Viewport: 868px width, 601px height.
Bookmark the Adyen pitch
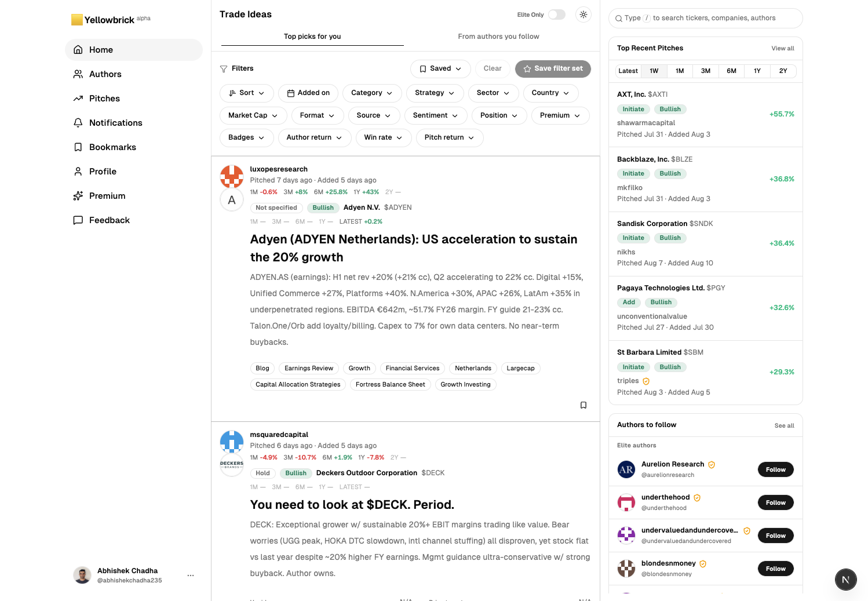click(583, 405)
